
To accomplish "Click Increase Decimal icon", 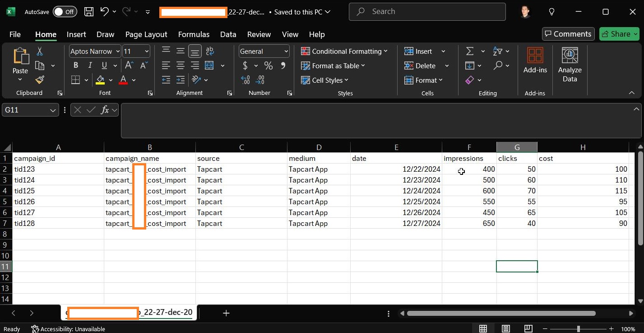I will pyautogui.click(x=246, y=80).
